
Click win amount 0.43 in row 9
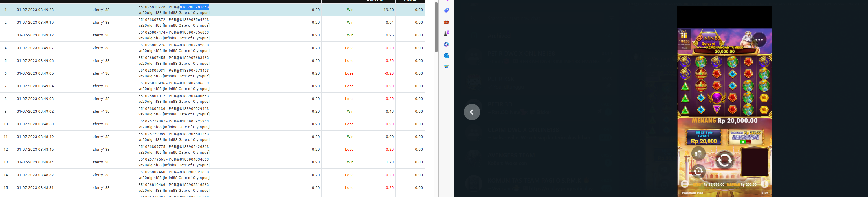(x=390, y=111)
